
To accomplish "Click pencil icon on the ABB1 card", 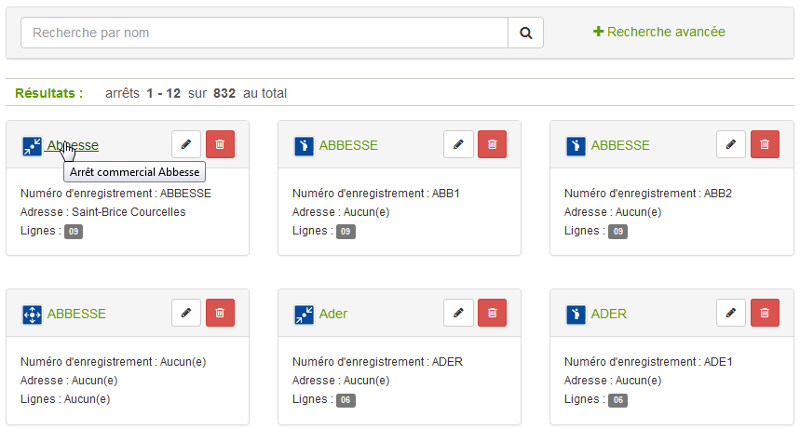I will click(x=458, y=145).
